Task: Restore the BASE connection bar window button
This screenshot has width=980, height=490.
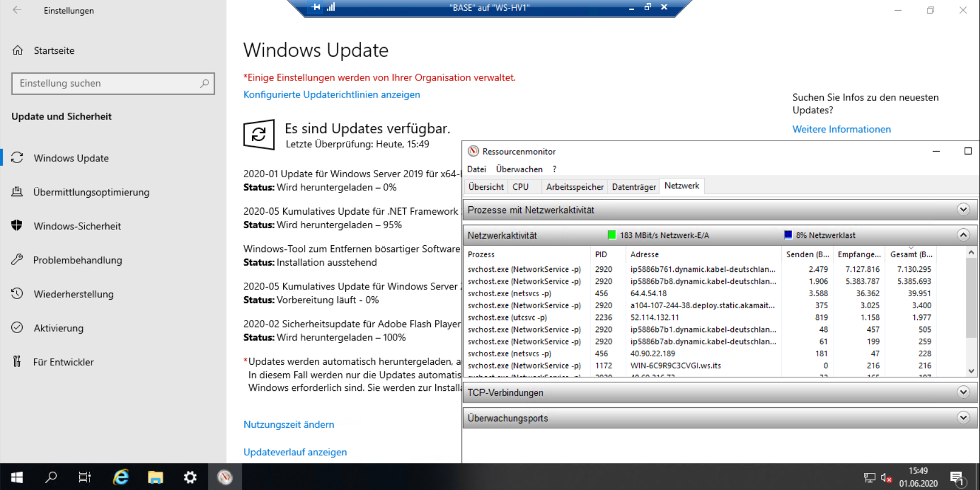Action: click(x=648, y=7)
